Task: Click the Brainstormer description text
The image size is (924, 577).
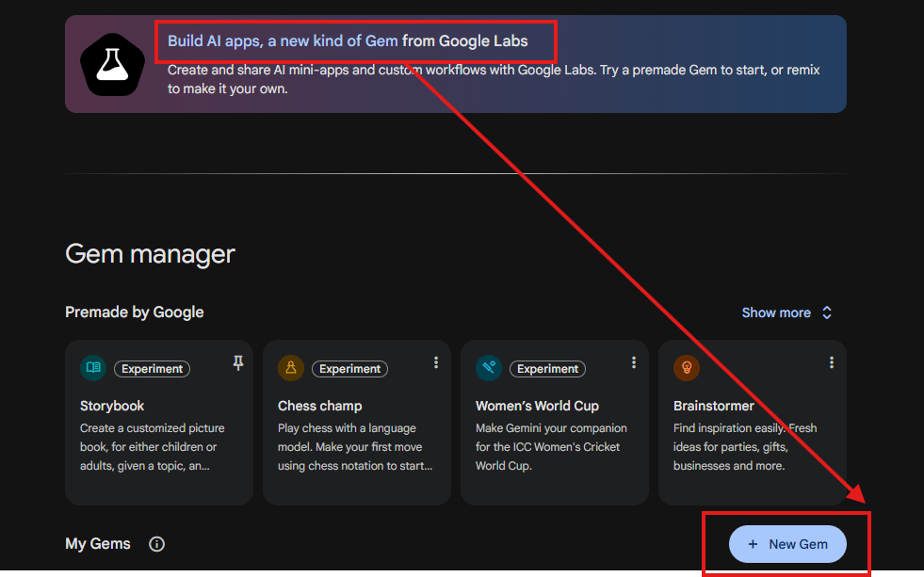Action: tap(745, 447)
